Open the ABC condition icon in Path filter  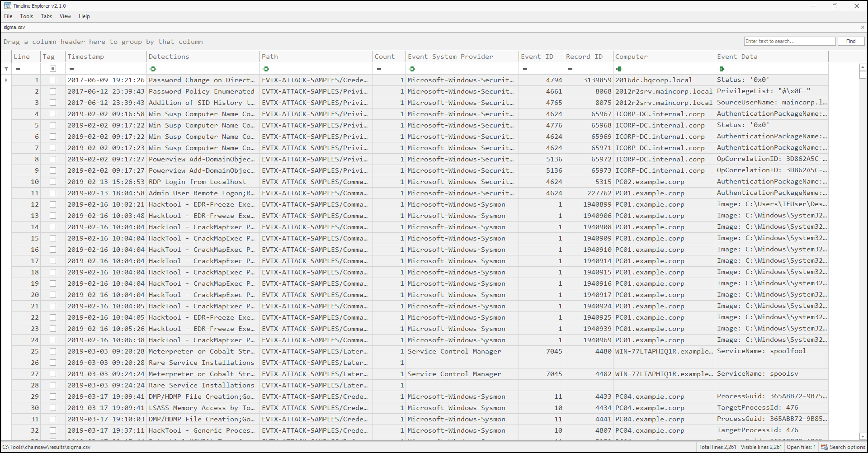(266, 69)
